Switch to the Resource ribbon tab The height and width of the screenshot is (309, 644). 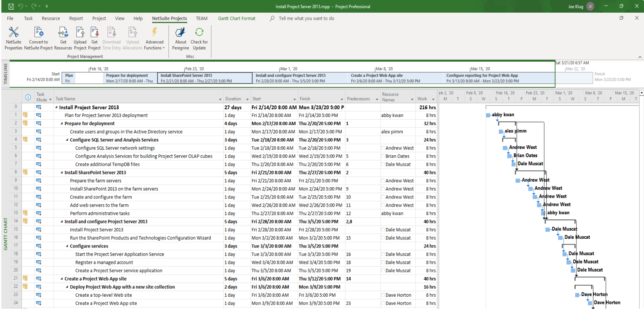pos(51,18)
